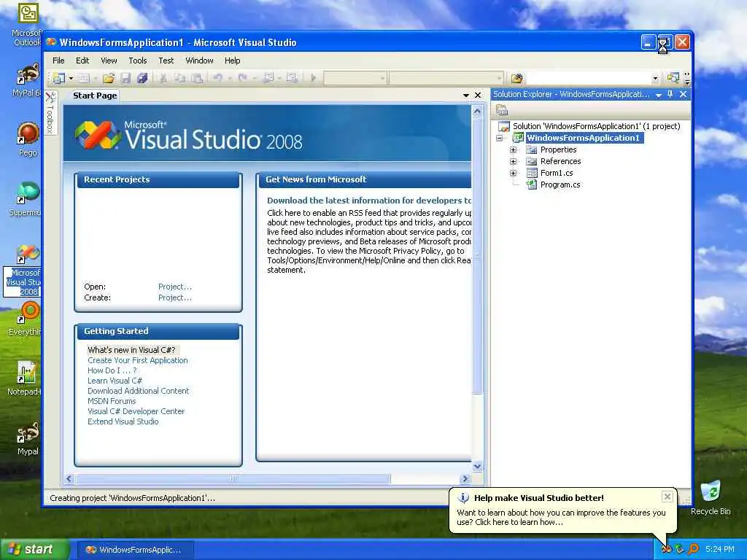The image size is (747, 560).
Task: Close the Help make Visual Studio better balloon
Action: pos(667,497)
